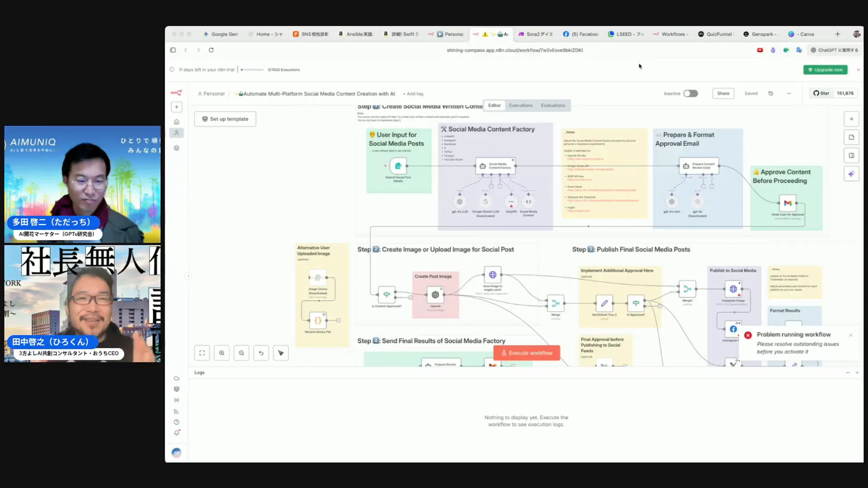Collapse the Logs panel chevron
The height and width of the screenshot is (488, 868).
click(857, 373)
